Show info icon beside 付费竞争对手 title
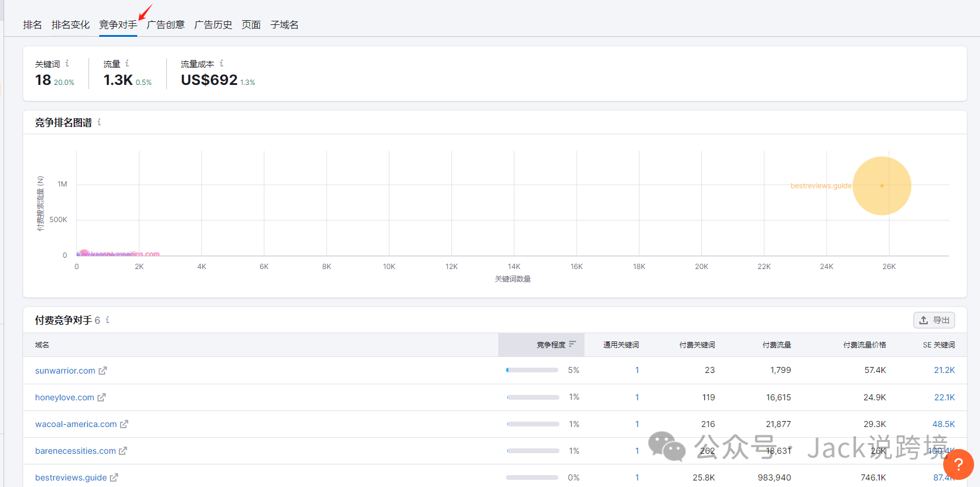Screen dimensions: 980x487 point(108,320)
